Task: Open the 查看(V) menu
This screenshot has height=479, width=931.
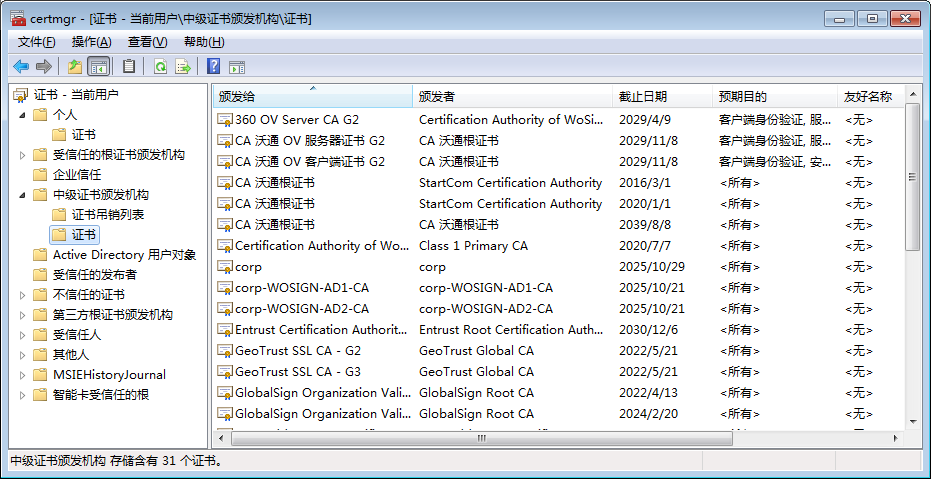Action: click(147, 42)
